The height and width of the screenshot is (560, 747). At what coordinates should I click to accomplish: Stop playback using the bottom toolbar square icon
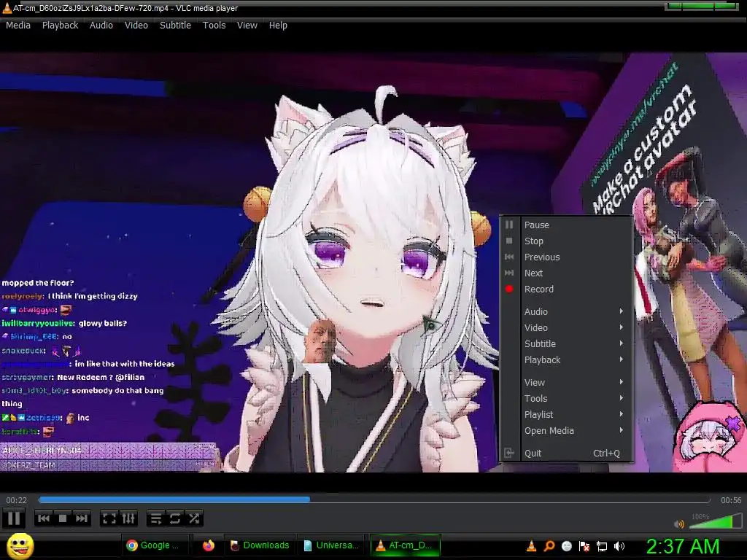point(63,518)
